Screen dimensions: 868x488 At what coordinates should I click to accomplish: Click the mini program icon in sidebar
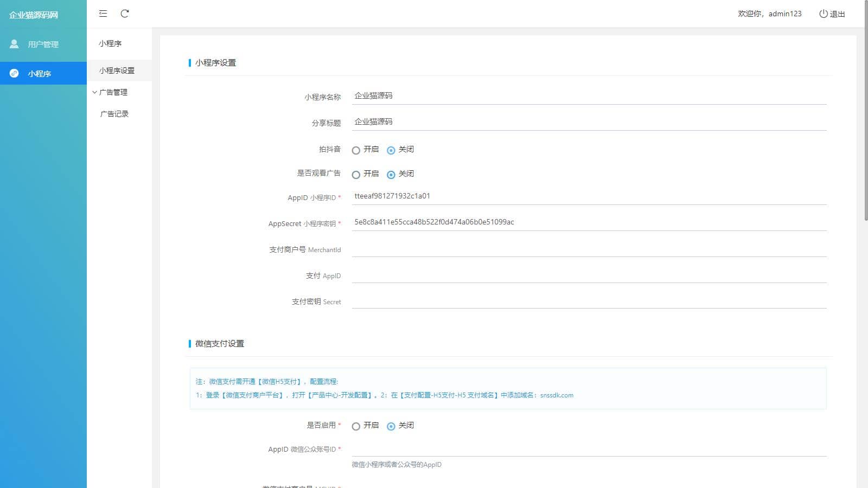[14, 73]
